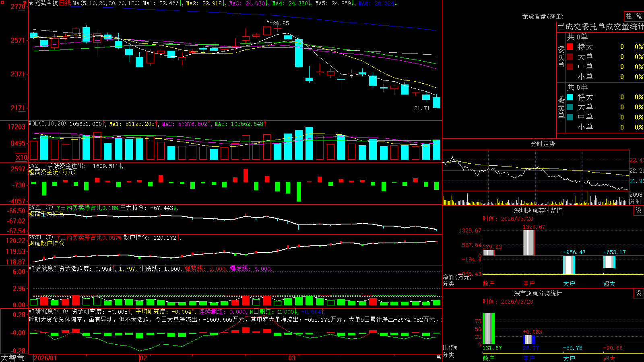
Task: Click the 光弘科技 stock name
Action: click(46, 3)
